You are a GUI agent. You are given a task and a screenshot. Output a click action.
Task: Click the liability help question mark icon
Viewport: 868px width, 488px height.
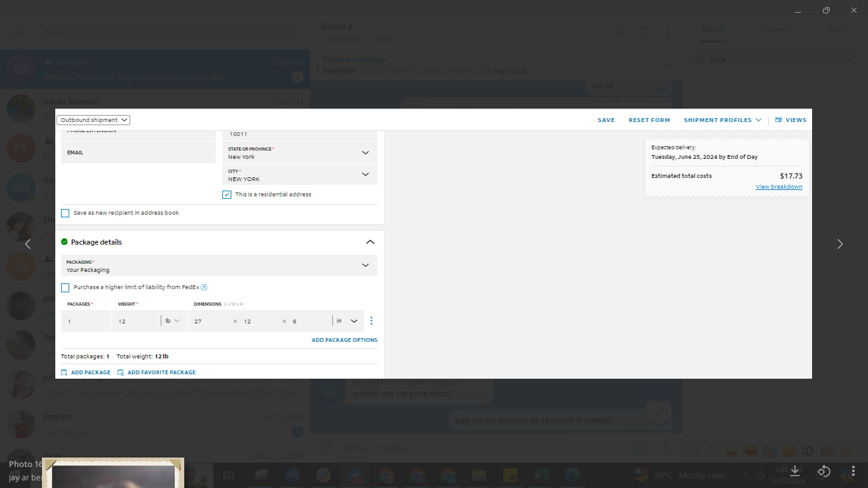(204, 287)
